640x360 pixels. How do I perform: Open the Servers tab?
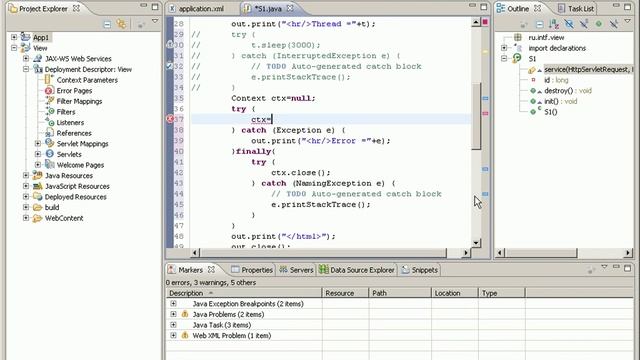pyautogui.click(x=296, y=270)
